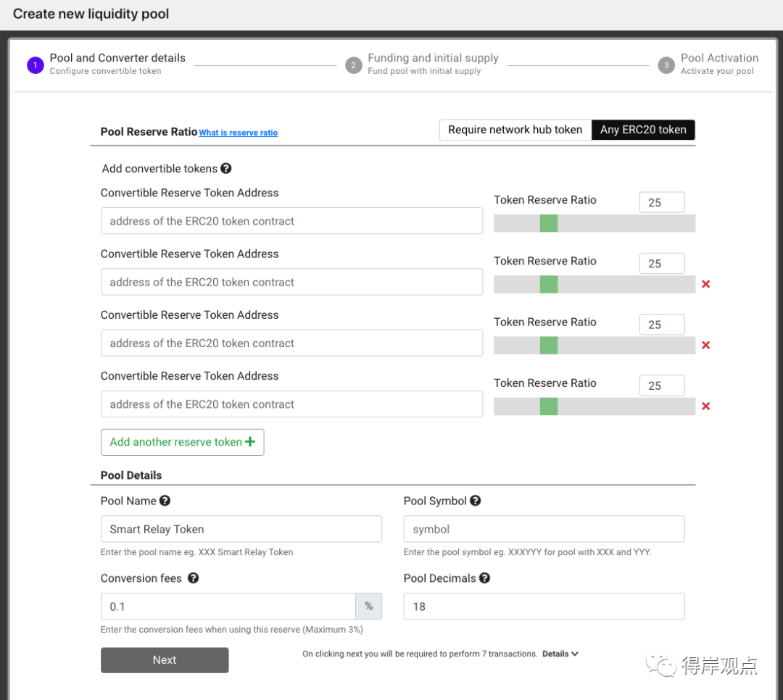Click the Funding and initial supply step title
783x700 pixels.
click(433, 58)
